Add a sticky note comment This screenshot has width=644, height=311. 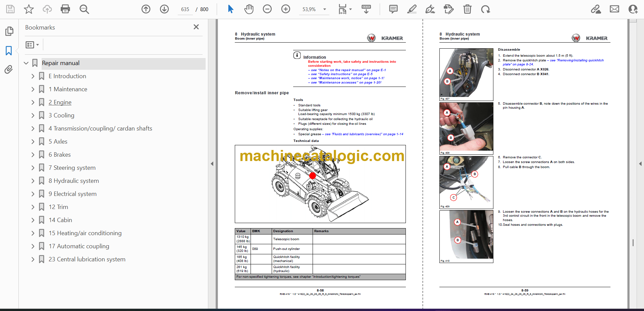pos(393,9)
